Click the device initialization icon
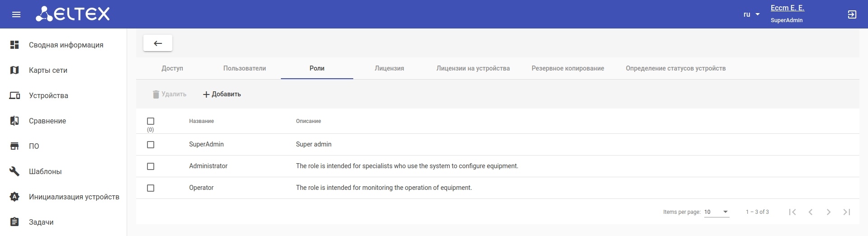The image size is (868, 236). 14,197
